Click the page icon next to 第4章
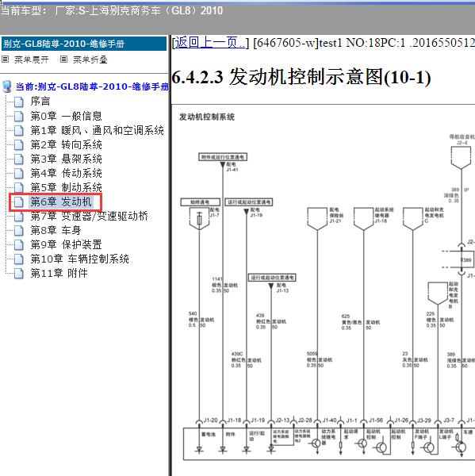Viewport: 475px width, 476px height. (x=19, y=174)
